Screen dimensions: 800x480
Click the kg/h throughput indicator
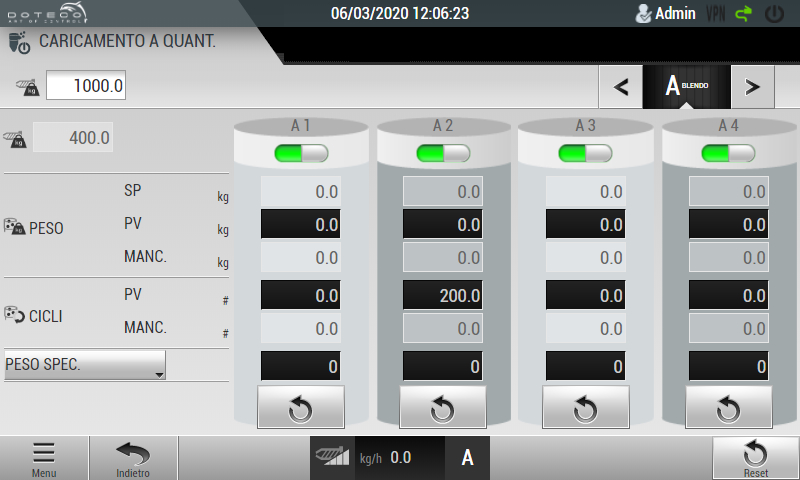coord(378,458)
